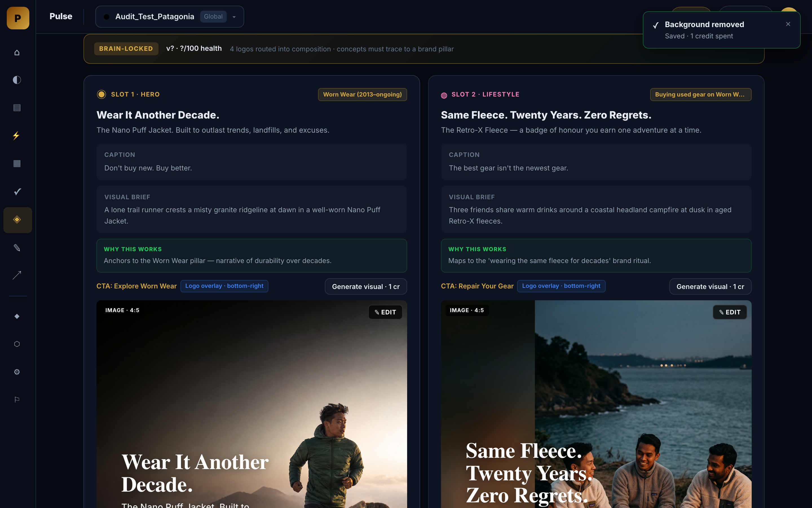812x508 pixels.
Task: Click the Logo overlay chip in Slot 1
Action: tap(224, 286)
